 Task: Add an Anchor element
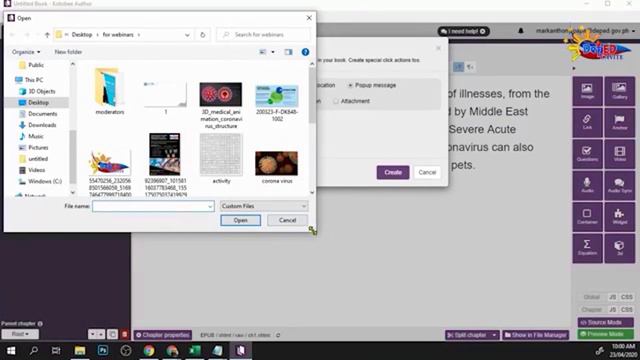(619, 122)
